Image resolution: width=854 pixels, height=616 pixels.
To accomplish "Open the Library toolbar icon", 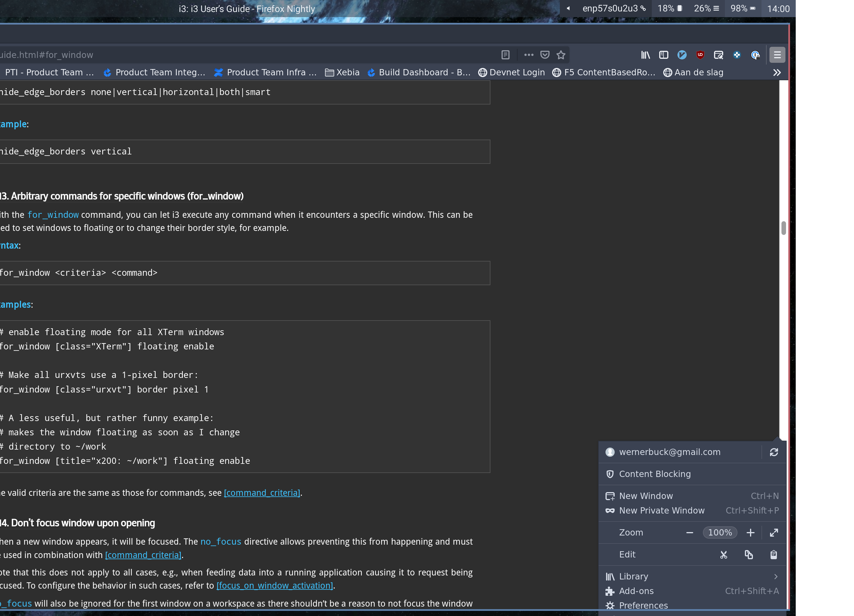I will click(x=645, y=55).
